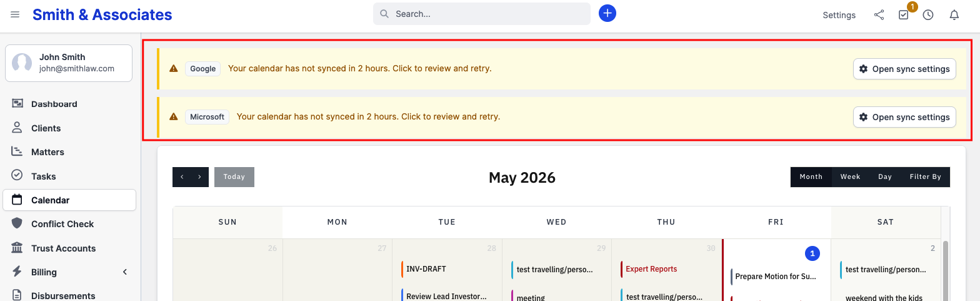
Task: Switch to Month view
Action: click(811, 177)
